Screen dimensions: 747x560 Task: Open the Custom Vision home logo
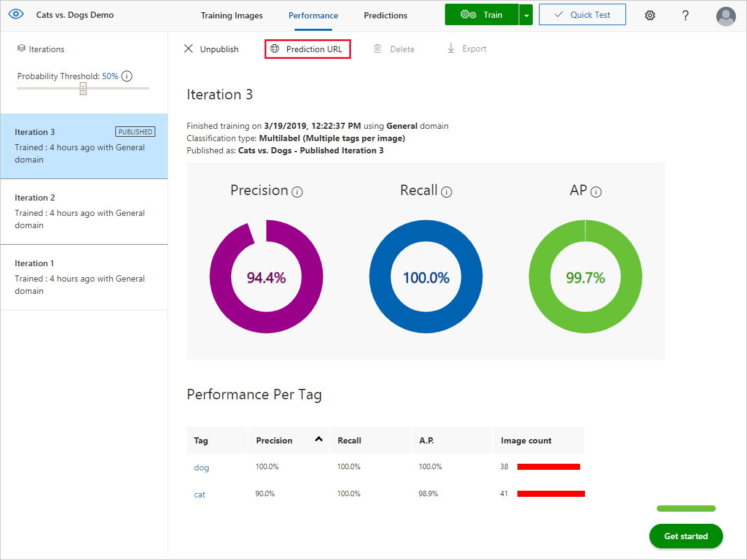[x=17, y=14]
